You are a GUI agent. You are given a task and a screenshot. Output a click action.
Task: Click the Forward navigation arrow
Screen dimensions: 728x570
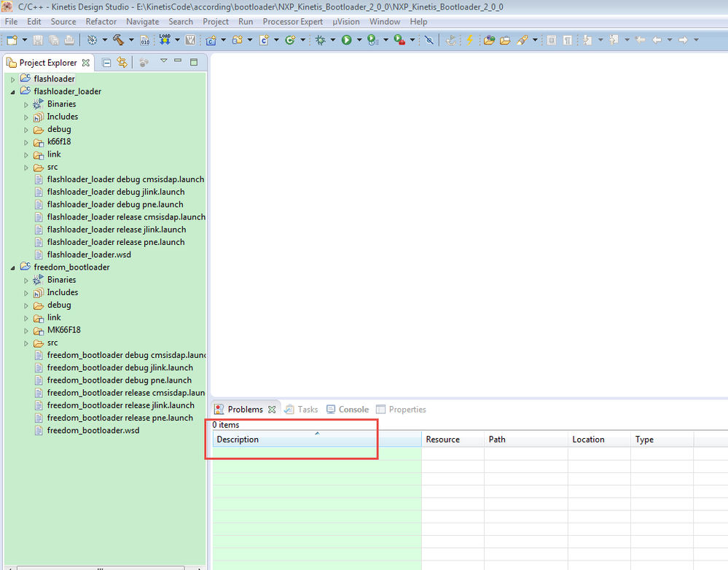pyautogui.click(x=683, y=40)
